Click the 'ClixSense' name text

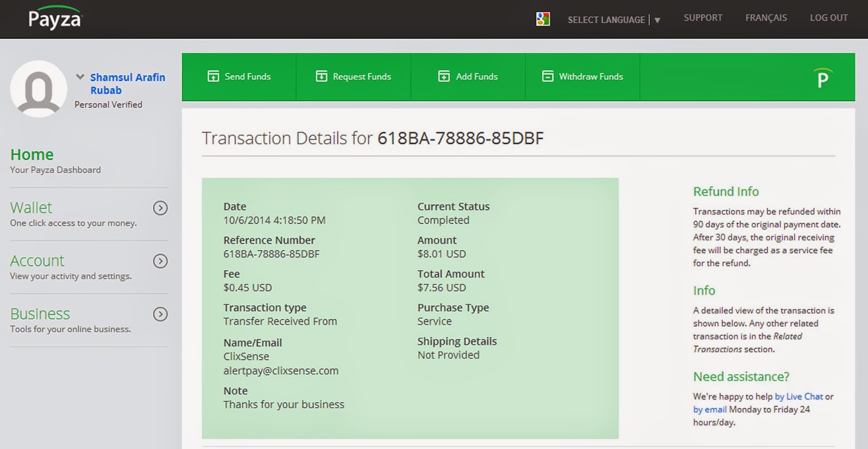click(246, 357)
